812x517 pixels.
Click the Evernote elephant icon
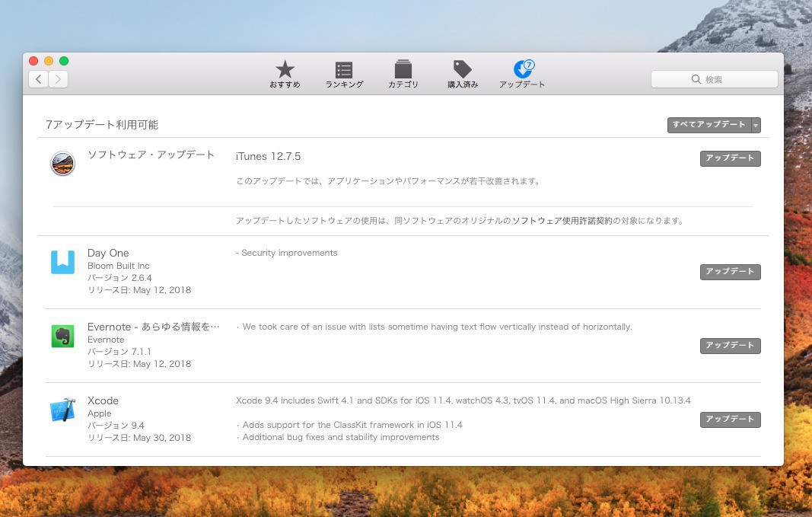click(62, 337)
